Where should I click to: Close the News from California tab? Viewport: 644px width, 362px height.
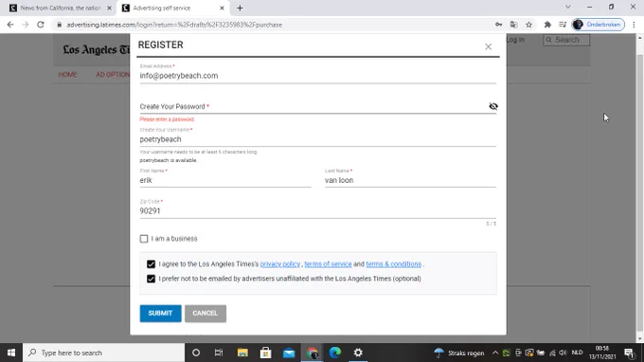pos(109,9)
